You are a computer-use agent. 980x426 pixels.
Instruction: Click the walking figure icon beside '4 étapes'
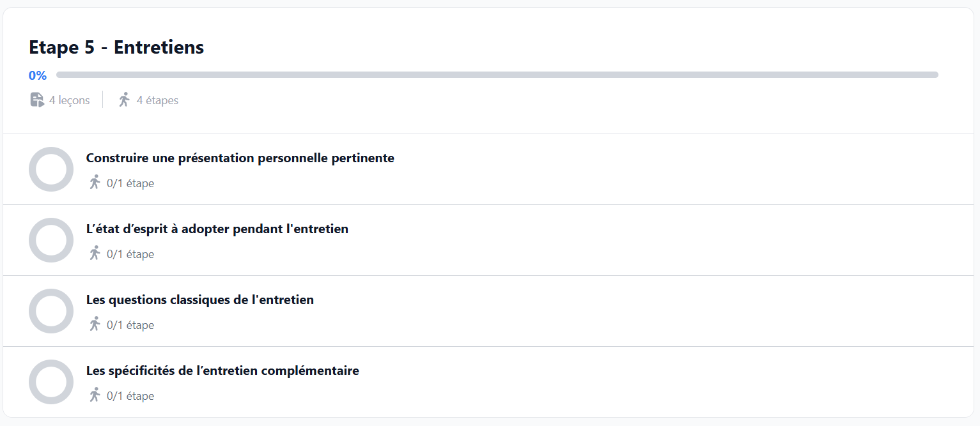coord(124,100)
